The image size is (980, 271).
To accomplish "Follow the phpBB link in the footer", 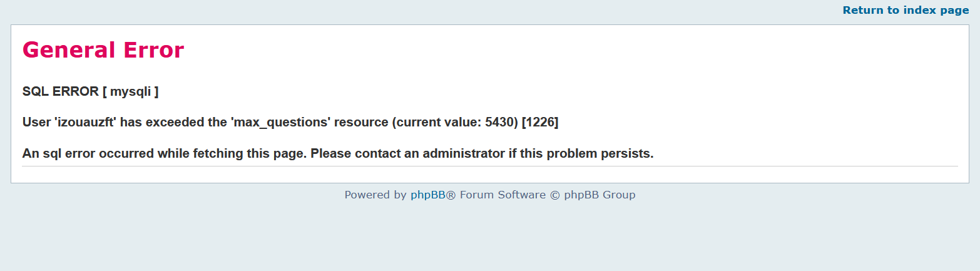I will [x=428, y=195].
